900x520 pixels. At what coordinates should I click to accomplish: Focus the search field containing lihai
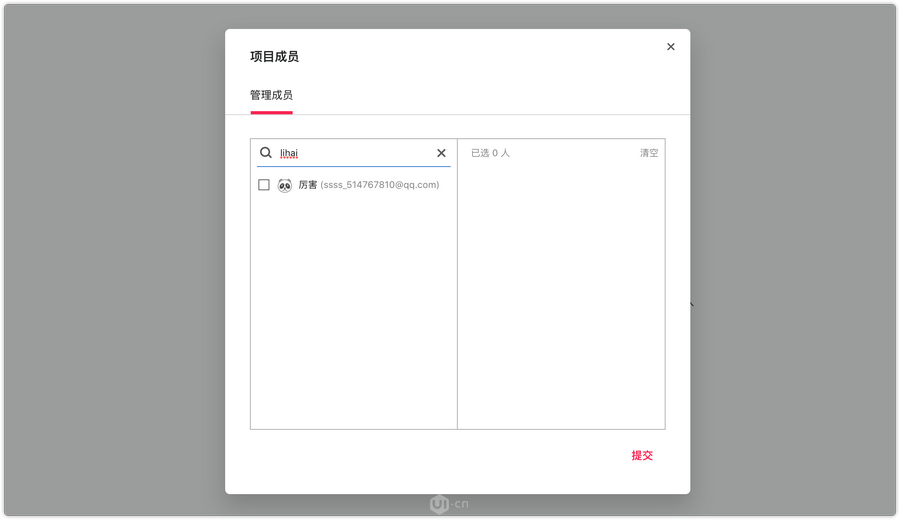(353, 153)
